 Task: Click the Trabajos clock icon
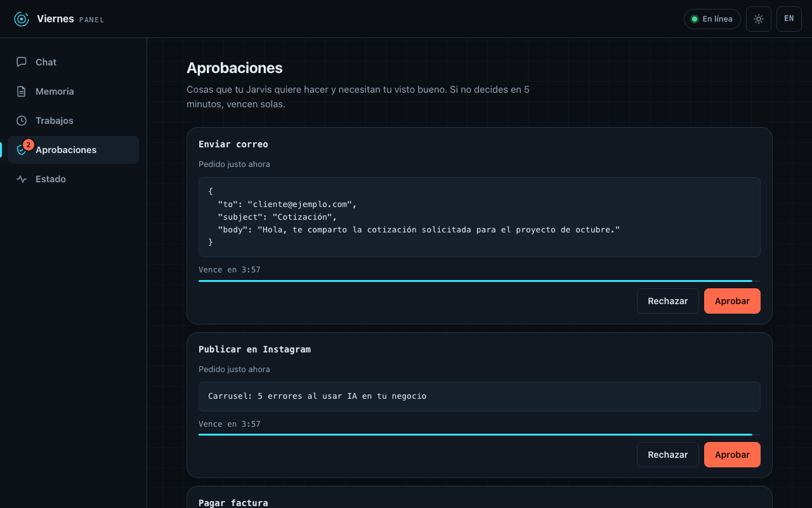point(22,121)
